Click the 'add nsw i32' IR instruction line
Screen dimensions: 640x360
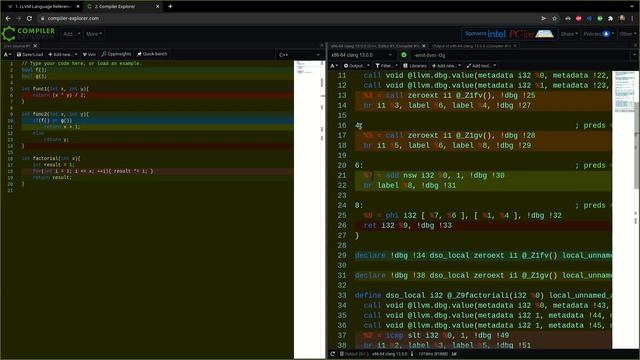(x=483, y=176)
